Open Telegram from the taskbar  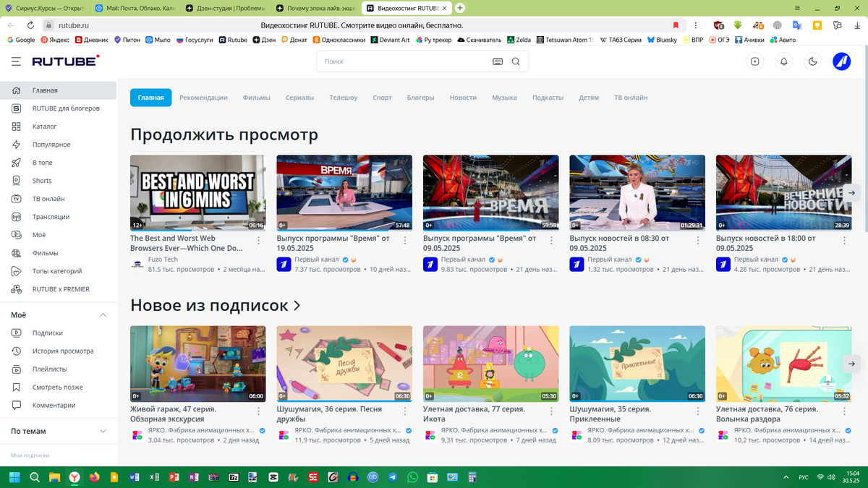(x=393, y=477)
